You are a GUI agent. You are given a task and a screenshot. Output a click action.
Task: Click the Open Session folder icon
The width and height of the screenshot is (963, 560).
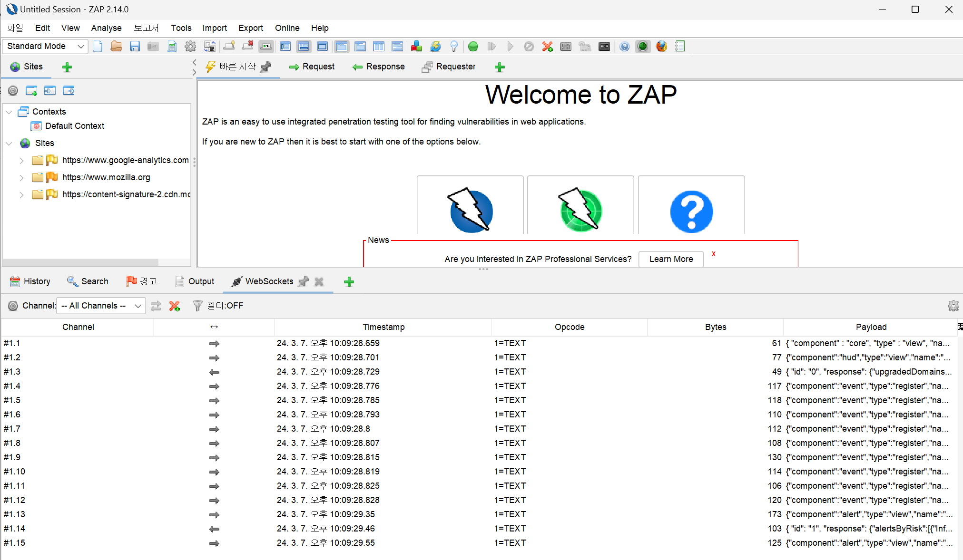[x=116, y=46]
